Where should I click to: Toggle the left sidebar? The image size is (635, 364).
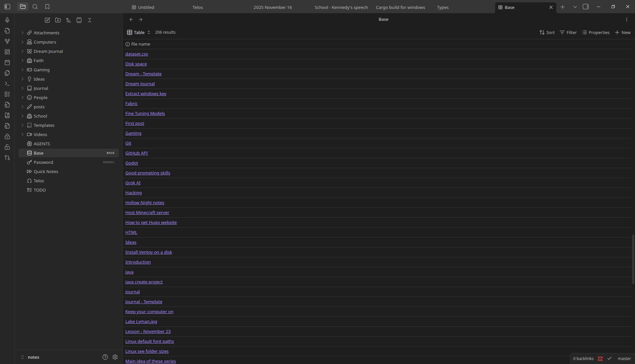[7, 7]
